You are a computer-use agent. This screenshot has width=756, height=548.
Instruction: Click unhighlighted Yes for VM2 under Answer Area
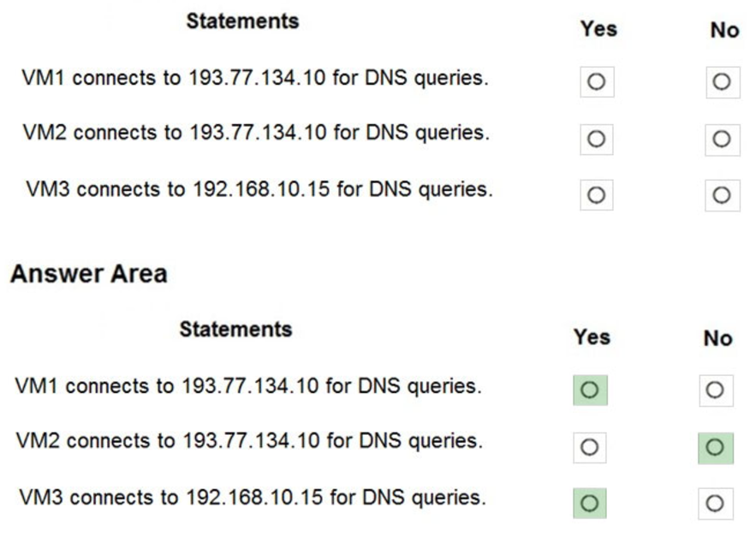590,447
